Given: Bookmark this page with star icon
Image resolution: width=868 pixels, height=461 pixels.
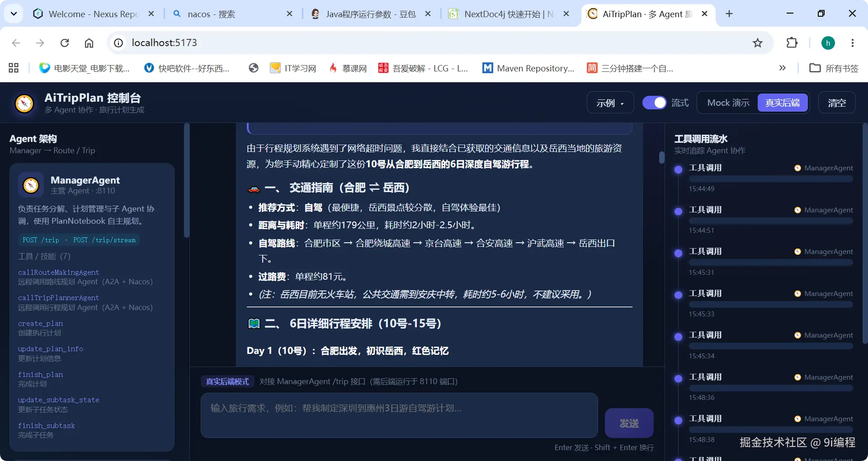Looking at the screenshot, I should pos(758,43).
